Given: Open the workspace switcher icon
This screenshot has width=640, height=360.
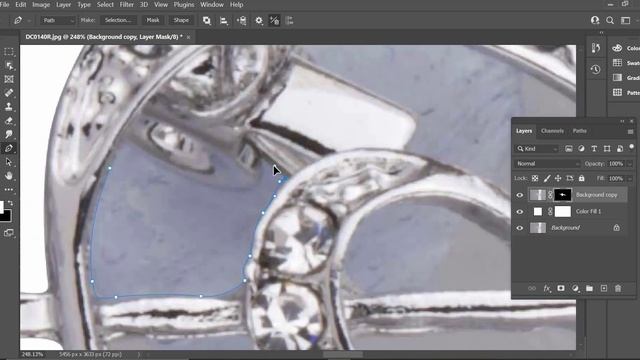Looking at the screenshot, I should 625,20.
